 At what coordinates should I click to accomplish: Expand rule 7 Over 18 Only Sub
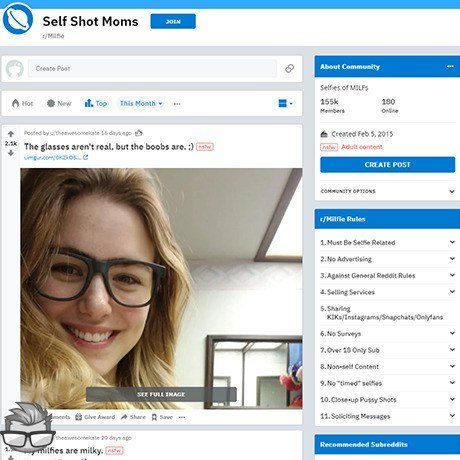tap(388, 350)
